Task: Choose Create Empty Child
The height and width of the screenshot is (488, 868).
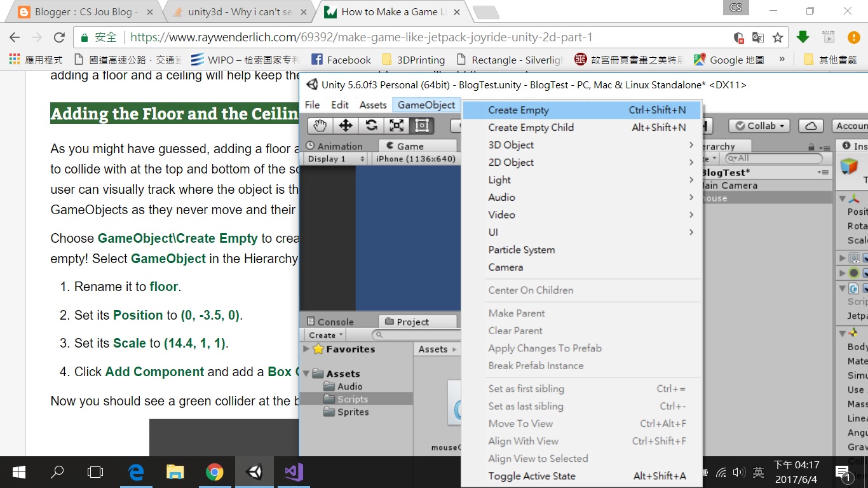Action: click(x=581, y=127)
